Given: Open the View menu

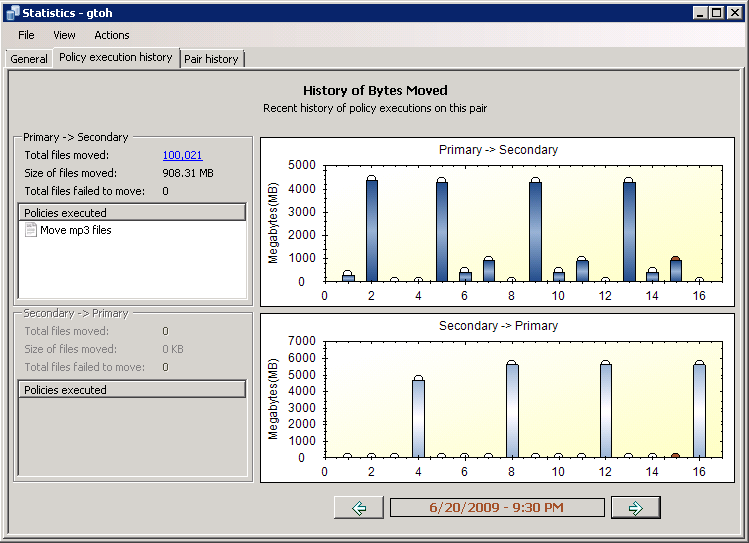Looking at the screenshot, I should (64, 35).
